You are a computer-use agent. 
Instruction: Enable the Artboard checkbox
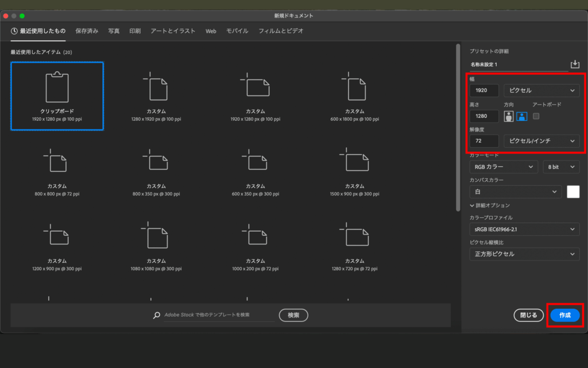coord(536,116)
